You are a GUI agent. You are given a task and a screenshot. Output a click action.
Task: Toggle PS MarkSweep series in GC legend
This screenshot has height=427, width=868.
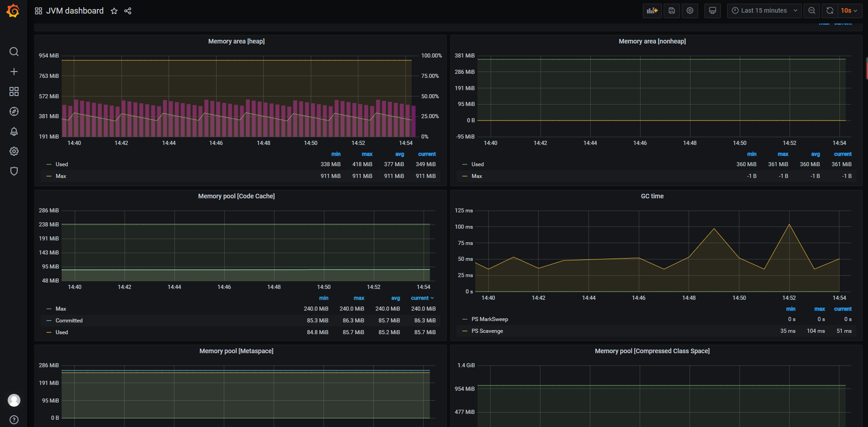click(490, 319)
